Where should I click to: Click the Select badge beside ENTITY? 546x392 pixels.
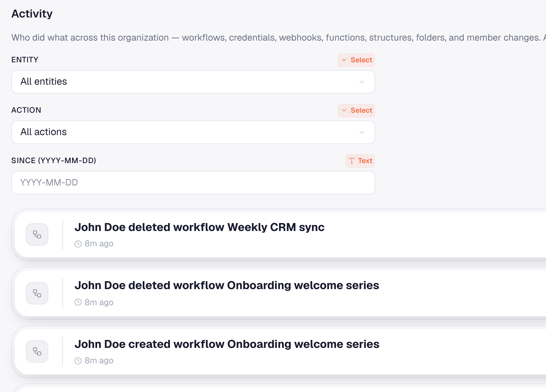click(x=356, y=60)
